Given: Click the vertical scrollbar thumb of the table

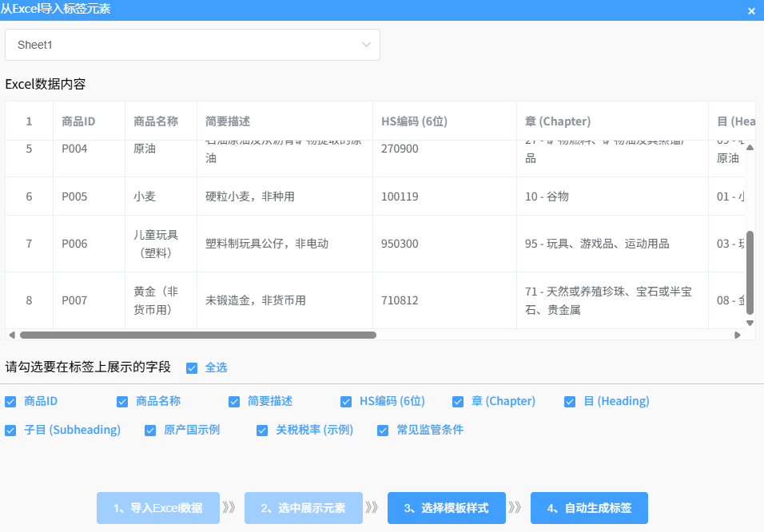Looking at the screenshot, I should coord(750,272).
